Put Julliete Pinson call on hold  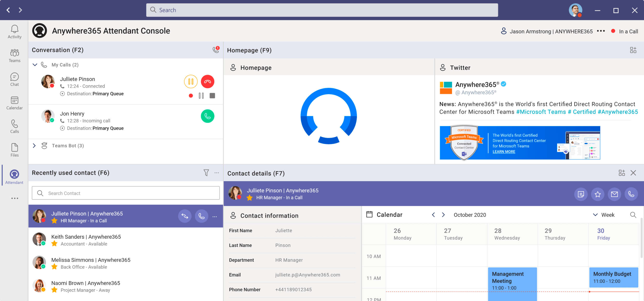click(191, 82)
